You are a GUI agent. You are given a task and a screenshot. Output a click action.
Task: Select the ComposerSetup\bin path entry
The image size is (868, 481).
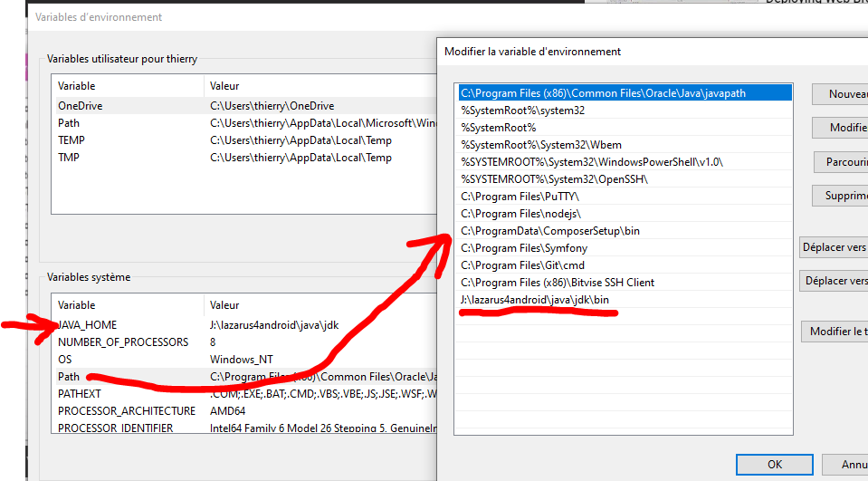[x=549, y=231]
